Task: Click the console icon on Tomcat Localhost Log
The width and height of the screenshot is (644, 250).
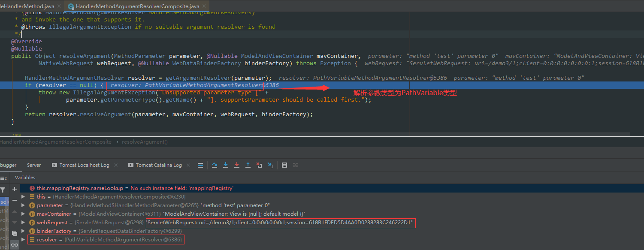Action: [54, 165]
